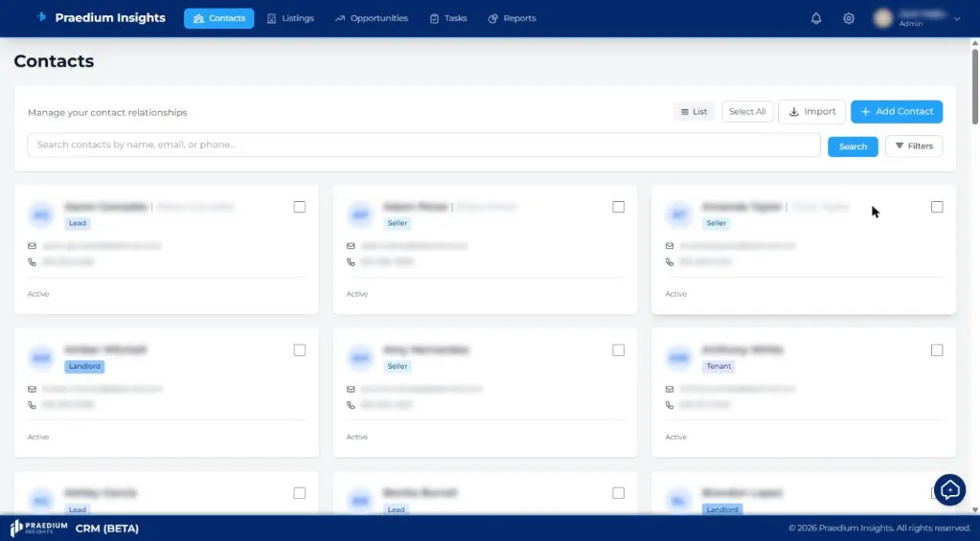Click the phone icon on the Tenant card
This screenshot has height=541, width=980.
[x=670, y=405]
